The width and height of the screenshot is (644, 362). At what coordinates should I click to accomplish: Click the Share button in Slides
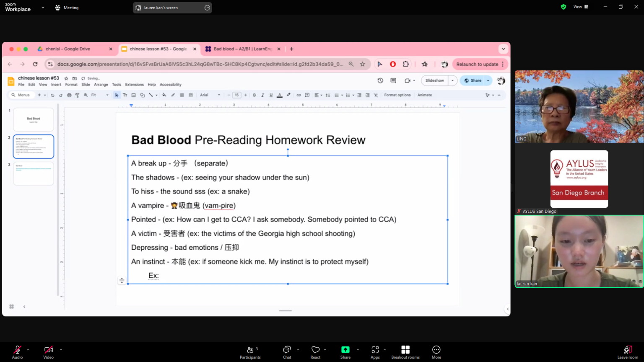click(x=473, y=80)
